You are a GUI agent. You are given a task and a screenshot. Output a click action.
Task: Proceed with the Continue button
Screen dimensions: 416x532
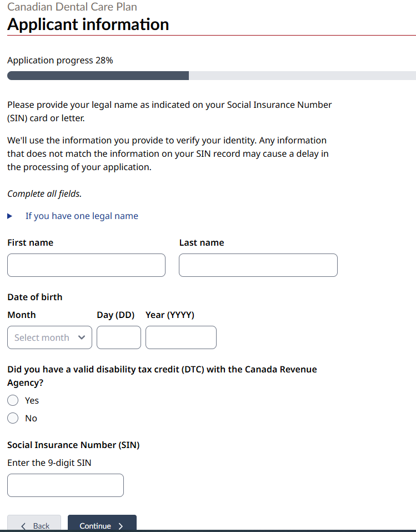pyautogui.click(x=102, y=524)
